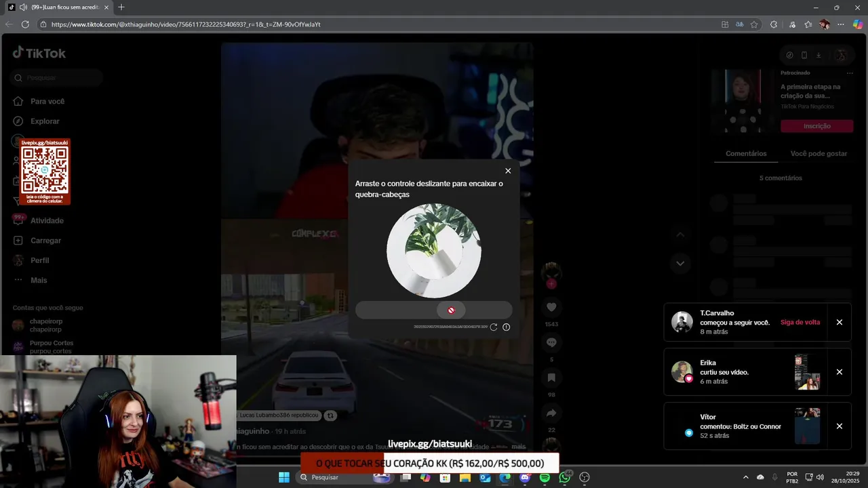The height and width of the screenshot is (488, 868).
Task: Open Discord from taskbar
Action: (x=525, y=477)
